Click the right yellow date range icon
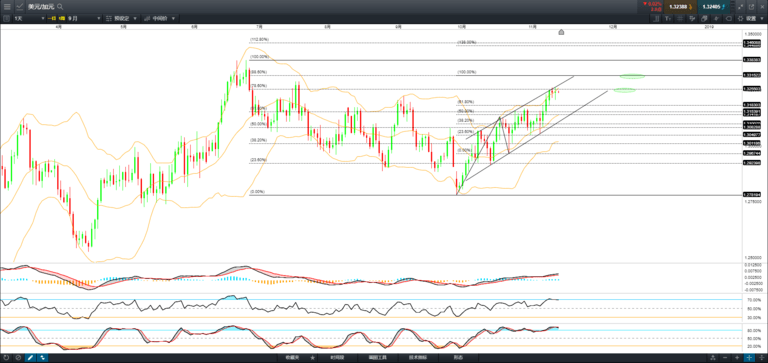Screen dimensions: 768x363 [x=62, y=18]
